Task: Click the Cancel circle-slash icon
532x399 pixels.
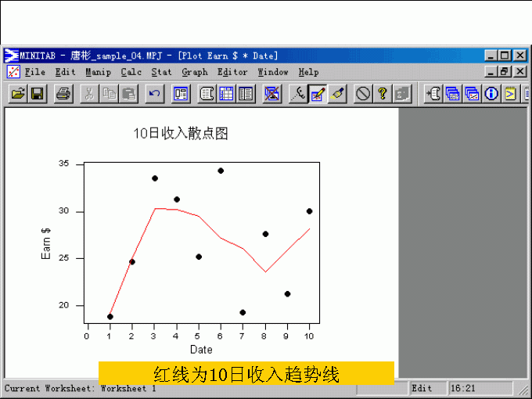Action: click(x=363, y=94)
